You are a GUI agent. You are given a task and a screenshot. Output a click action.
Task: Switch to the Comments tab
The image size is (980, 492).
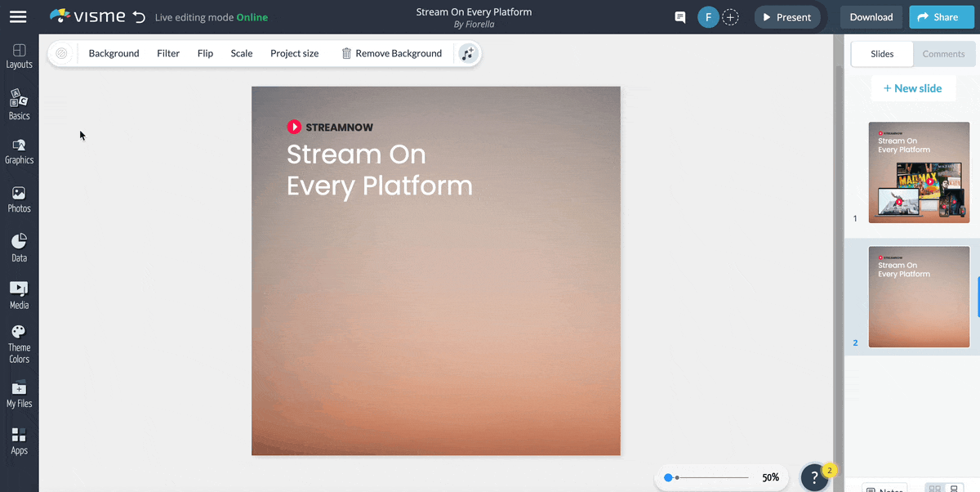point(943,53)
